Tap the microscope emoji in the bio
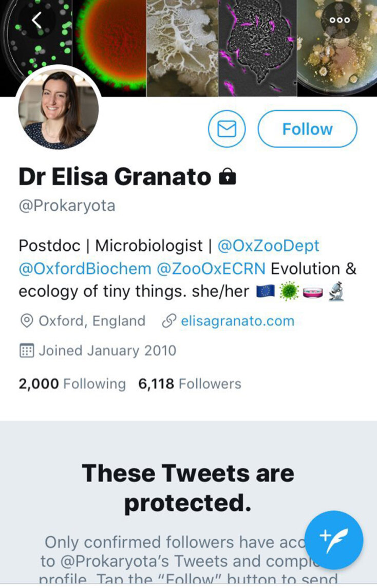The height and width of the screenshot is (588, 377). pos(335,292)
